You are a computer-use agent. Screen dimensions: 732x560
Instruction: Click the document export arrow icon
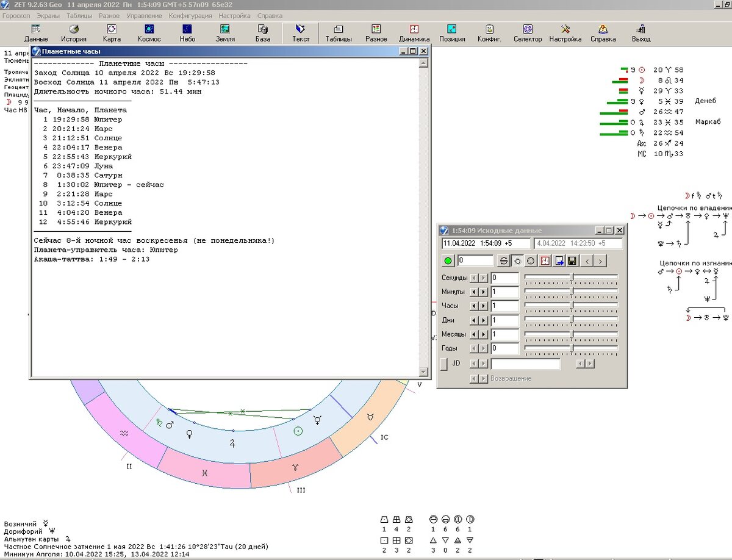[559, 261]
